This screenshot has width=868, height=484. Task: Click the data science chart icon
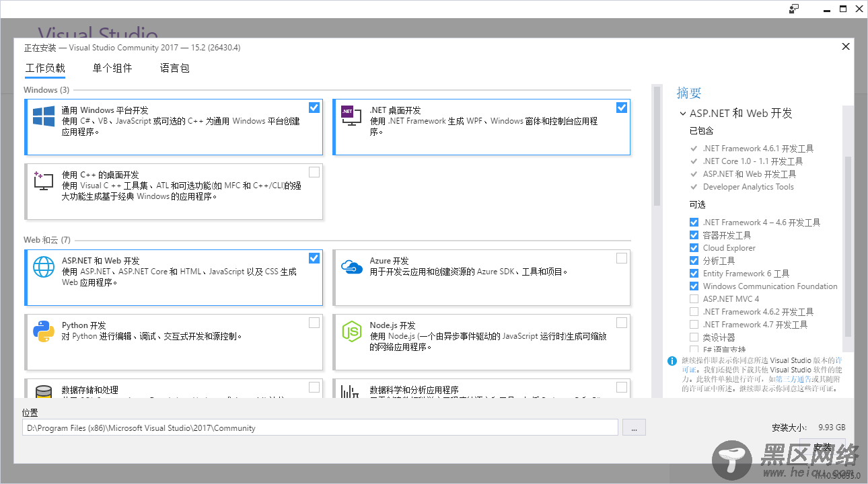(351, 392)
